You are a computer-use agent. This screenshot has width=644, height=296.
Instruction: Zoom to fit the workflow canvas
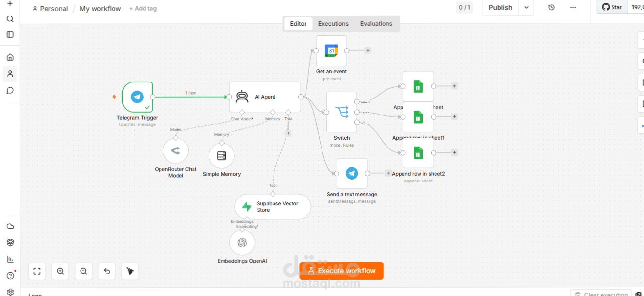pos(37,271)
